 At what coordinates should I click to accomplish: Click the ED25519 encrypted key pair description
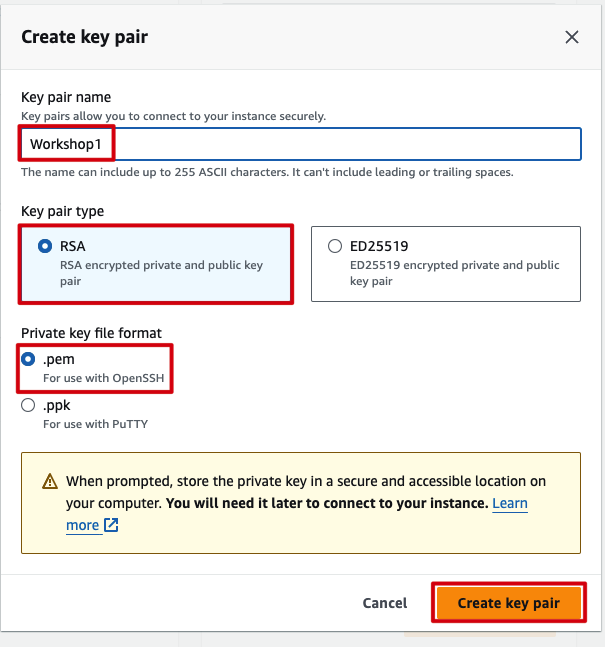(x=453, y=273)
